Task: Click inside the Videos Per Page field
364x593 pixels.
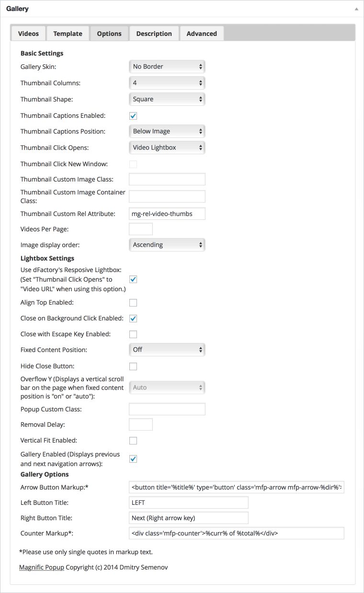Action: [x=140, y=229]
